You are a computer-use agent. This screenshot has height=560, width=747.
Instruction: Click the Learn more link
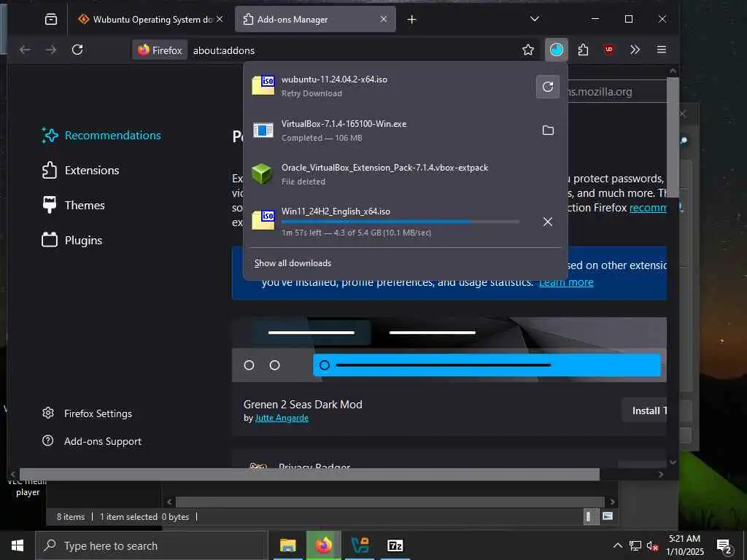[566, 282]
